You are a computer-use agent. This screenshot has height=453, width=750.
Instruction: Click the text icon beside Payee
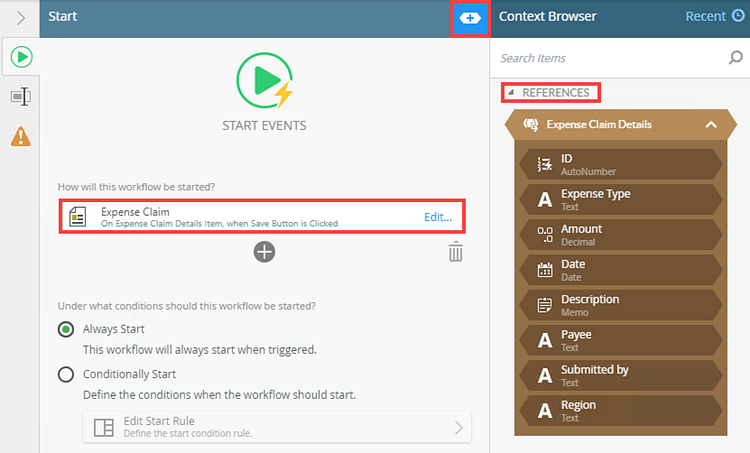coord(544,340)
